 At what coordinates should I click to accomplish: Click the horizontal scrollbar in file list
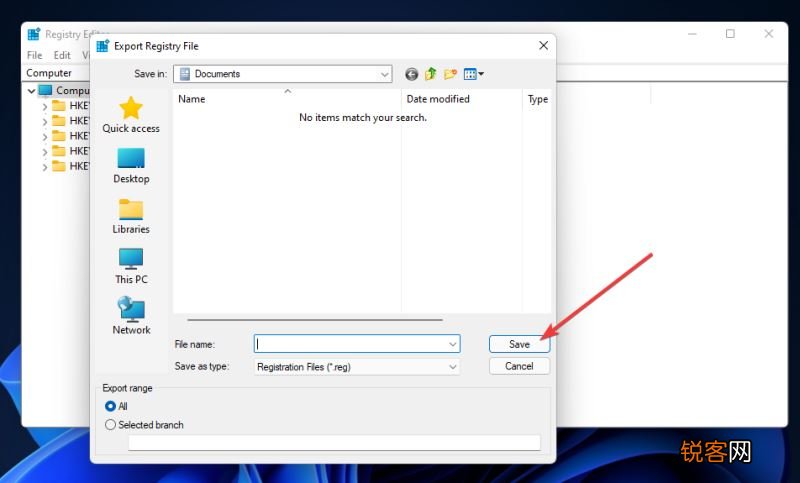[315, 320]
